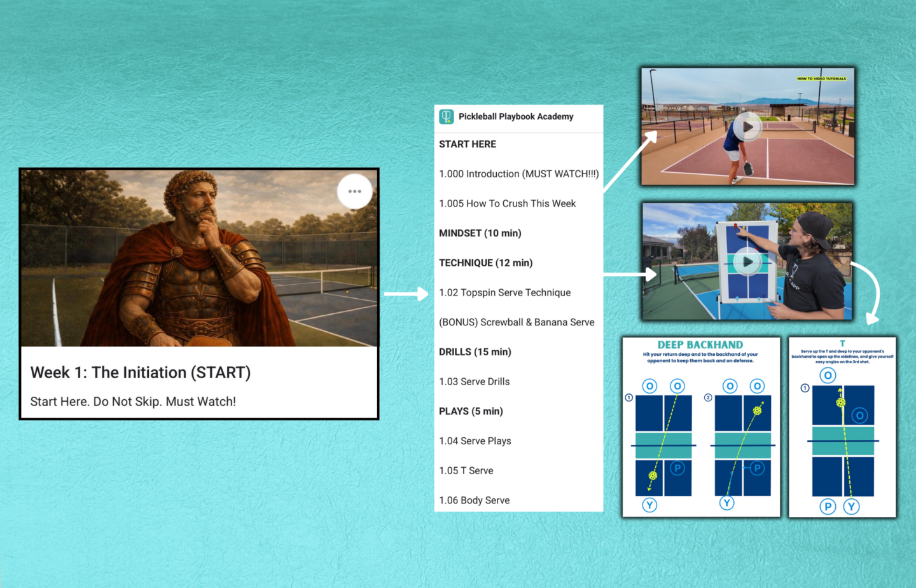Open the three-dot menu on Week 1 card
This screenshot has width=916, height=588.
(354, 191)
